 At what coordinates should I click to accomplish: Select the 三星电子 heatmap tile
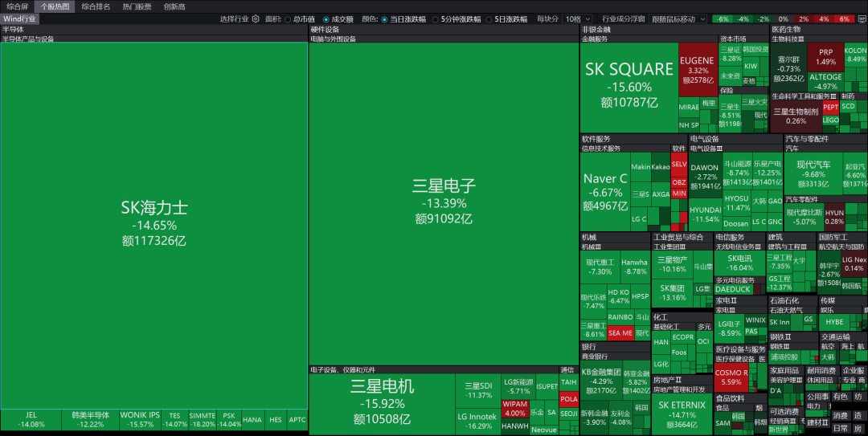[444, 203]
